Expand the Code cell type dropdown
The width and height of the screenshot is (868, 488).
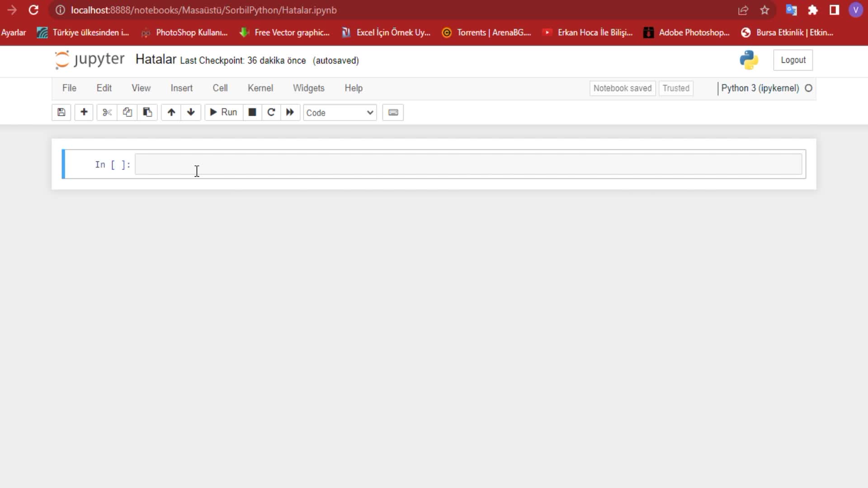pos(340,113)
